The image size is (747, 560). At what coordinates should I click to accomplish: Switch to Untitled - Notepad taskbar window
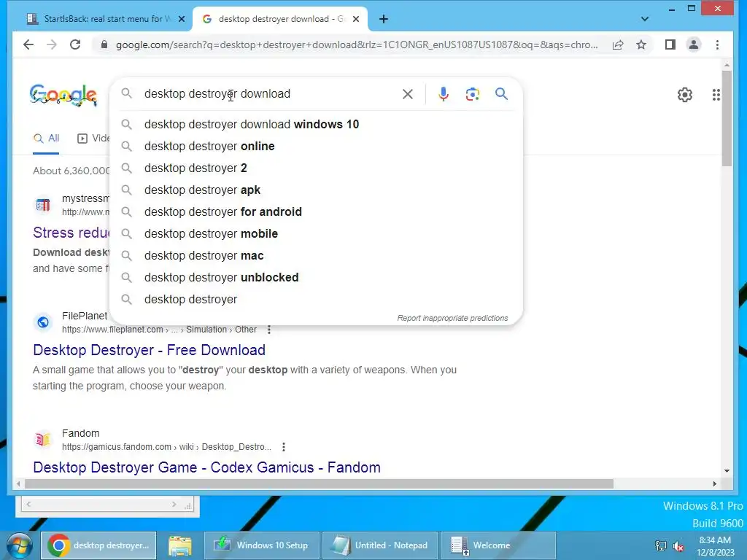[x=379, y=545]
